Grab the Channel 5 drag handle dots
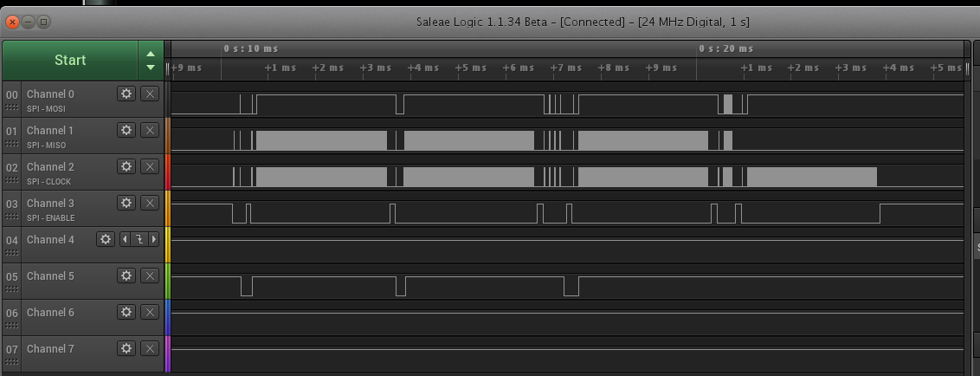Image resolution: width=980 pixels, height=376 pixels. pyautogui.click(x=12, y=289)
